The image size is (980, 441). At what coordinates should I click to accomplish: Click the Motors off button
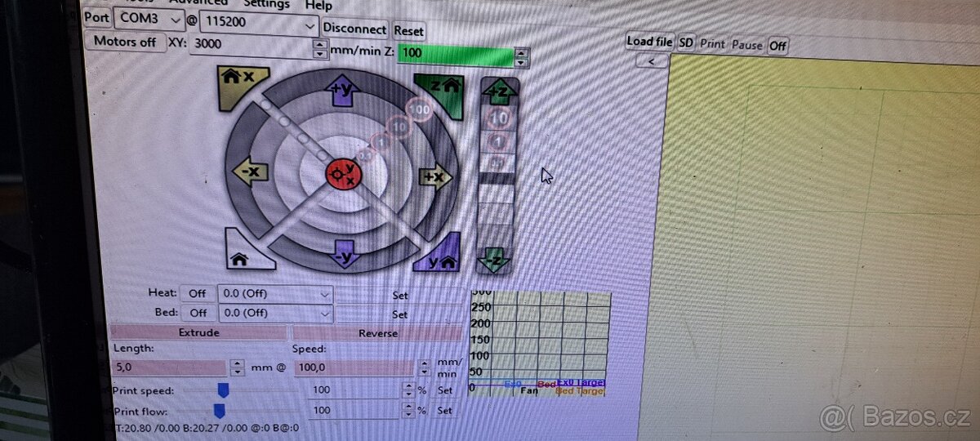click(x=125, y=42)
